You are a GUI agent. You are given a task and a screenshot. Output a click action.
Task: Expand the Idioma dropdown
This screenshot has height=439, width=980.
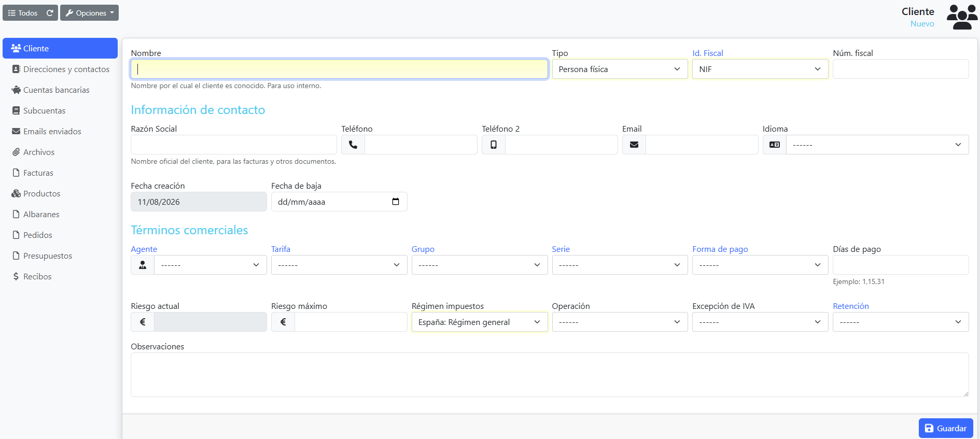(877, 145)
